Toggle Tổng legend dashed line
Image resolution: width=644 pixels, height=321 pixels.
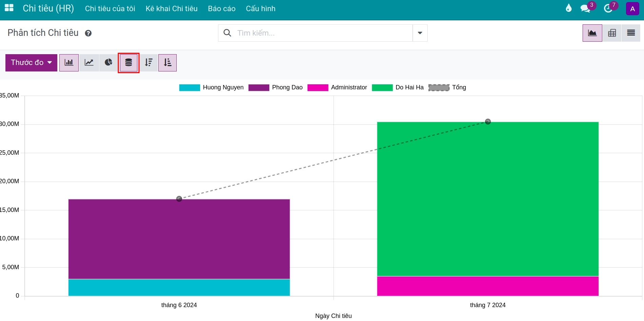point(447,87)
